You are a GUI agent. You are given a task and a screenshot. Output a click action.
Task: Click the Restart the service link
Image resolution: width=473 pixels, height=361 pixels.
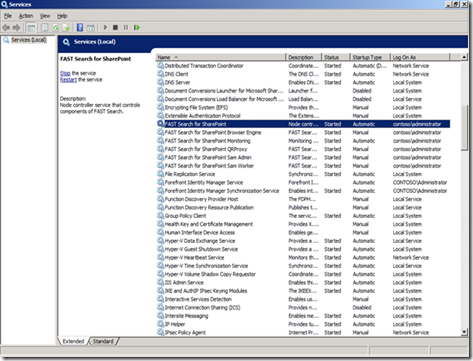click(68, 80)
